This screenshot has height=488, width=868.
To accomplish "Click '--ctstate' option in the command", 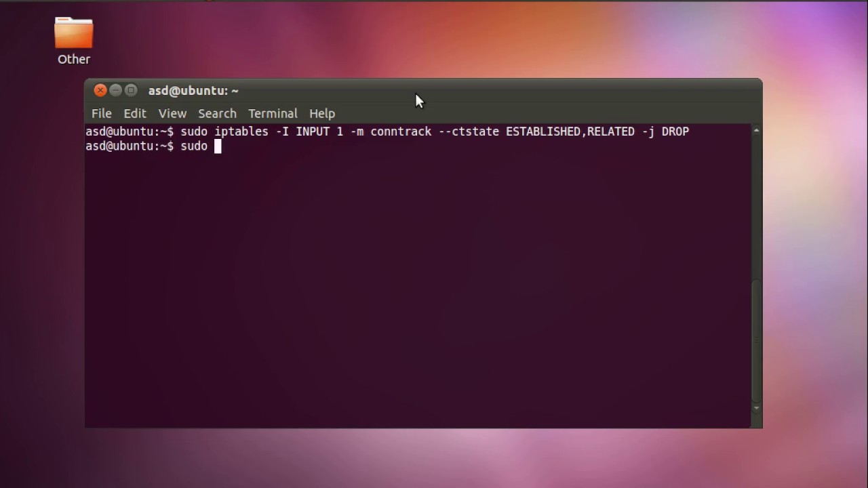I will click(469, 131).
